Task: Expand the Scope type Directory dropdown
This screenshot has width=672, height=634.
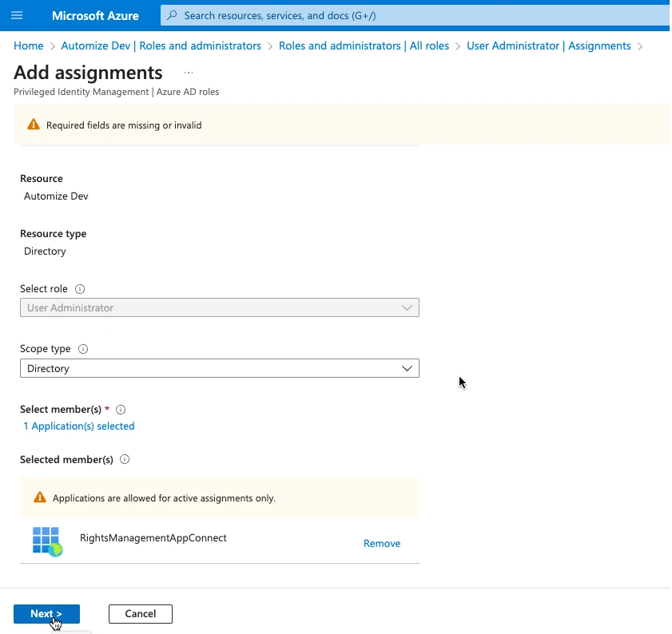Action: (x=219, y=368)
